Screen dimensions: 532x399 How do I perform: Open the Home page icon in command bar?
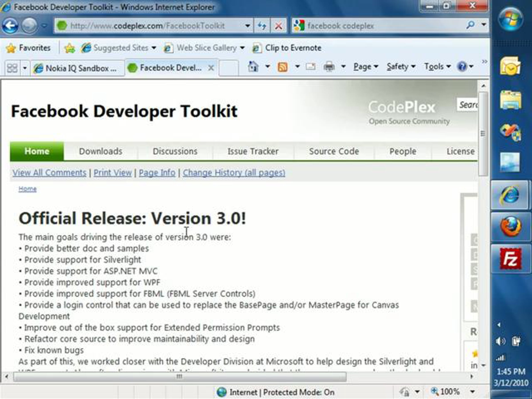pos(253,67)
